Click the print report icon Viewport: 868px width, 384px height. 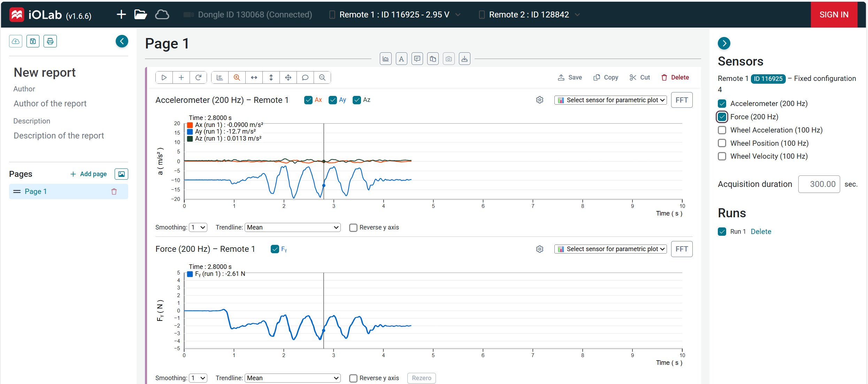click(x=50, y=42)
